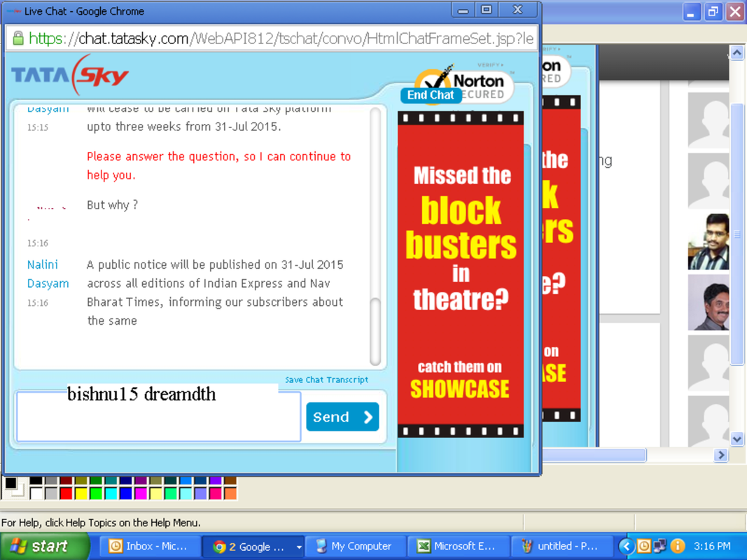Pick the pale yellow color swatch
The width and height of the screenshot is (747, 560).
click(x=156, y=493)
